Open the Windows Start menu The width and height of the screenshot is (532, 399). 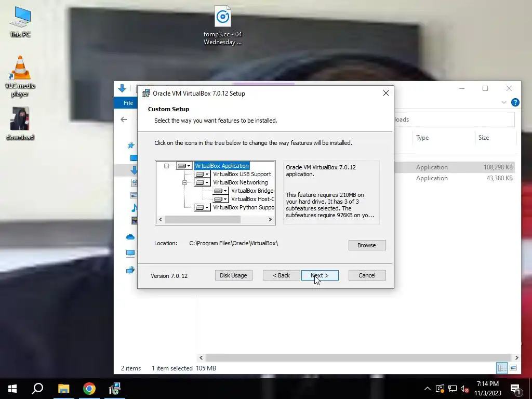12,389
